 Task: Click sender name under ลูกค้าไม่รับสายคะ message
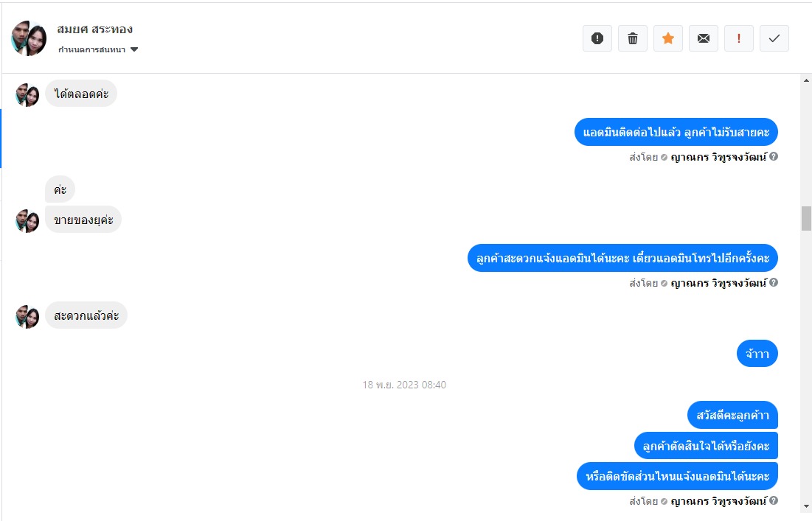coord(718,157)
